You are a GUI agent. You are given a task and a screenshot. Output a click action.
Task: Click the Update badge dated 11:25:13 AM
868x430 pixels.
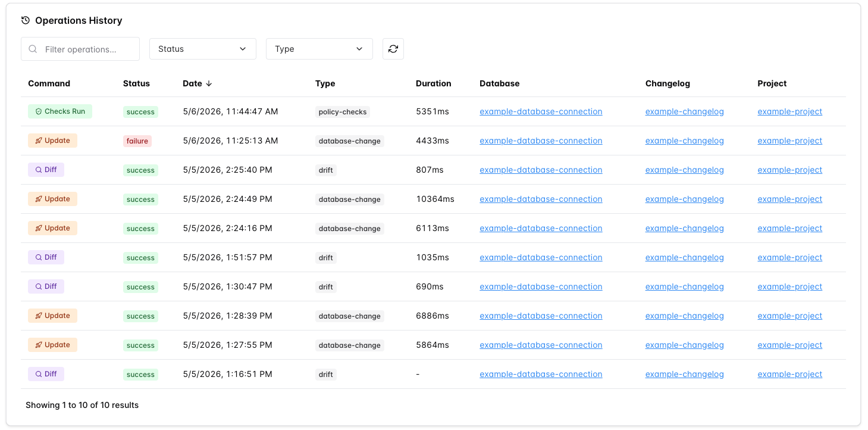53,141
